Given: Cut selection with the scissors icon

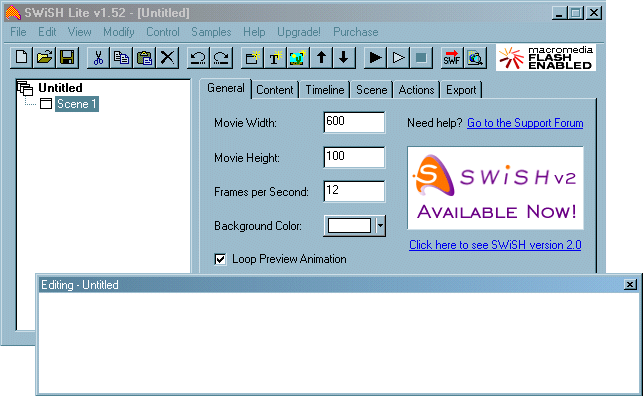Looking at the screenshot, I should click(x=98, y=57).
